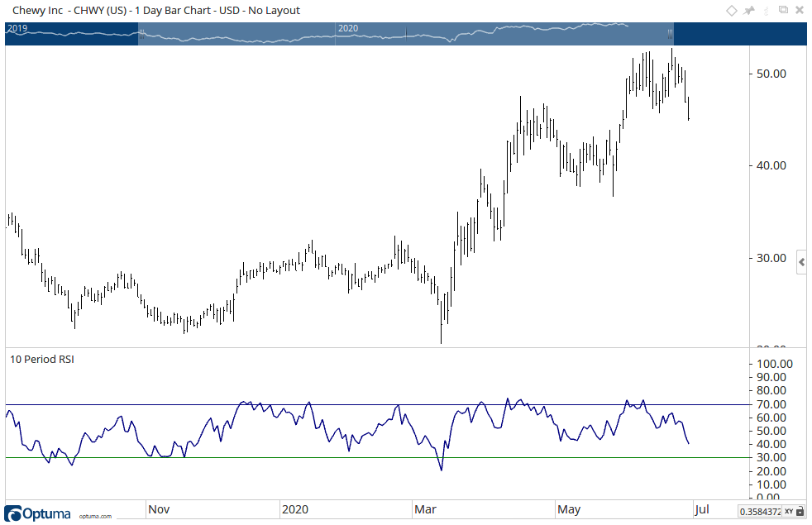This screenshot has width=812, height=525.
Task: Open the Optuma logo link
Action: [37, 513]
